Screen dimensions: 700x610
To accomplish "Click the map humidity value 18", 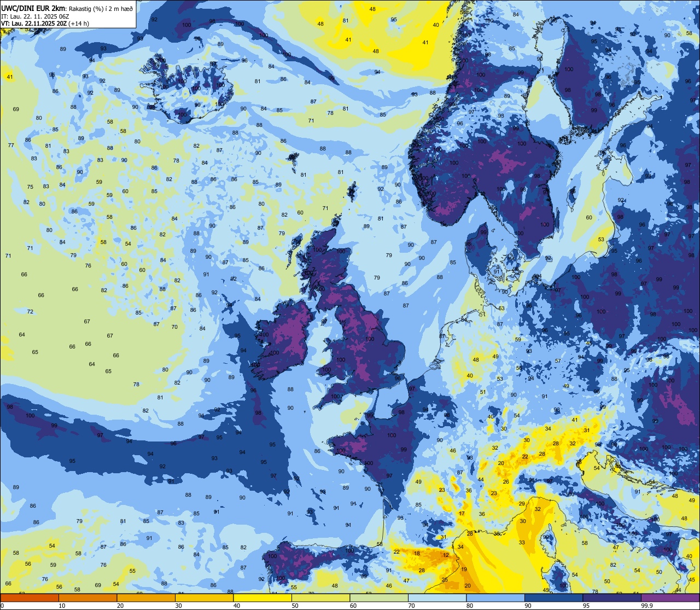I will [x=417, y=553].
